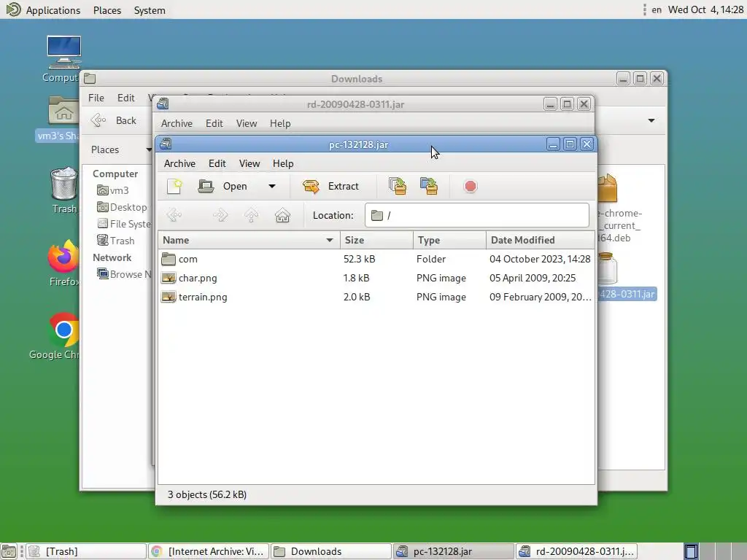Sort by the Date Modified column header
Viewport: 747px width, 560px height.
(541, 240)
